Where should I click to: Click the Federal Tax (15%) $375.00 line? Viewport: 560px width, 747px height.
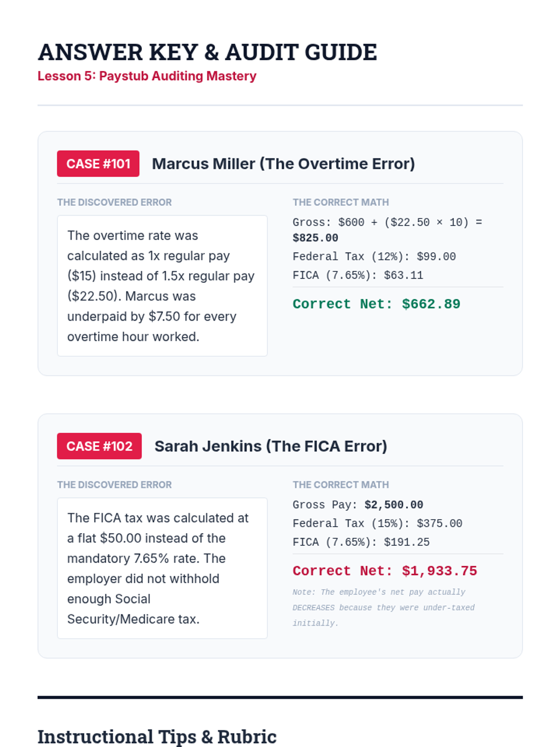377,524
